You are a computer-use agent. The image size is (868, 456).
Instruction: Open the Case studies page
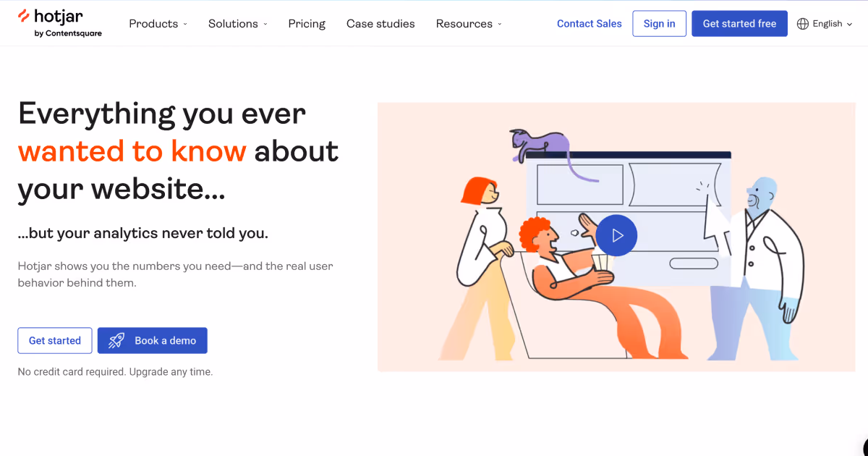380,24
